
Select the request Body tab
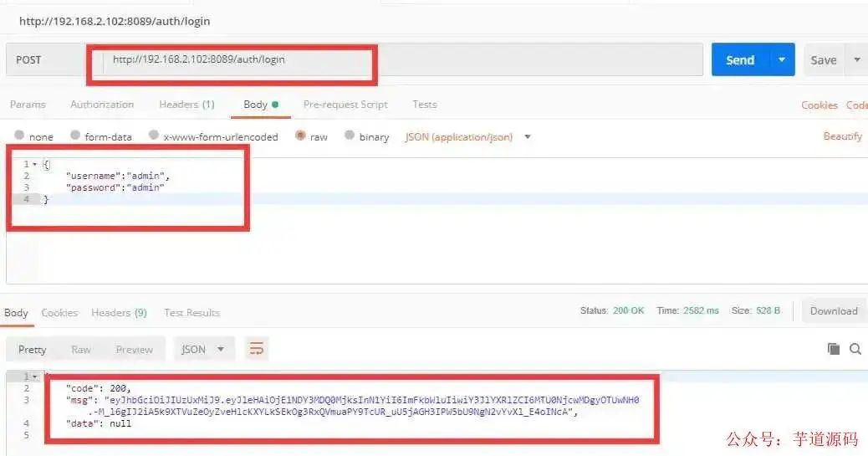[x=261, y=104]
